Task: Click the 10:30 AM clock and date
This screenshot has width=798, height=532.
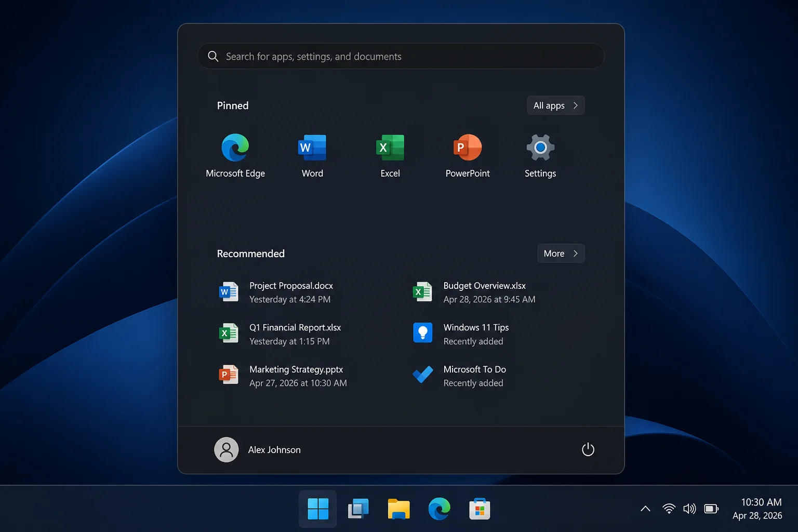Action: pyautogui.click(x=757, y=509)
